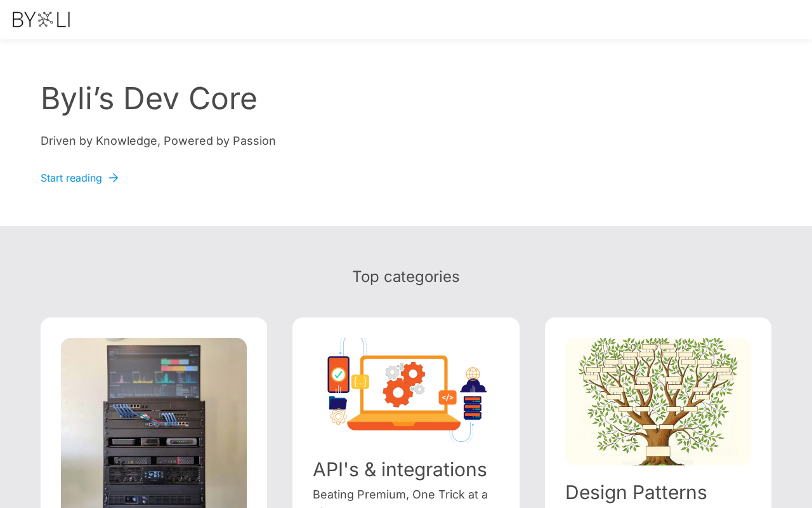Image resolution: width=812 pixels, height=508 pixels.
Task: Click the large orange gear on laptop
Action: (x=399, y=391)
